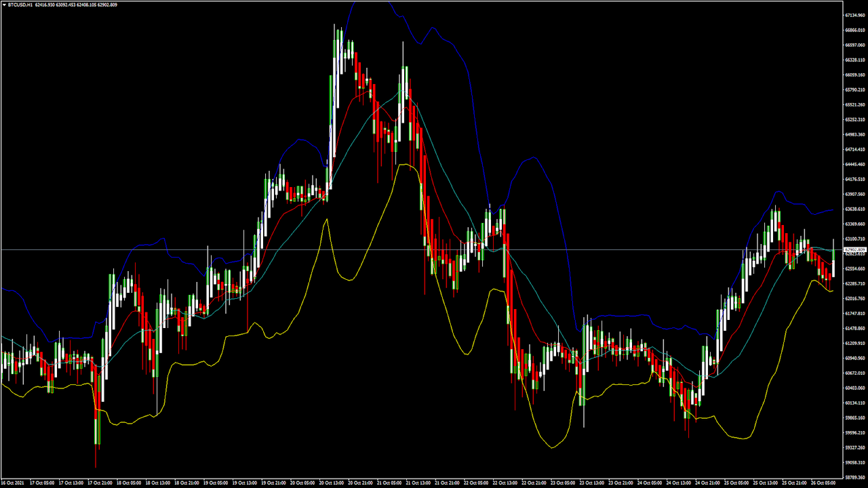
Task: Click the 59058.310 price axis label
Action: pyautogui.click(x=855, y=462)
